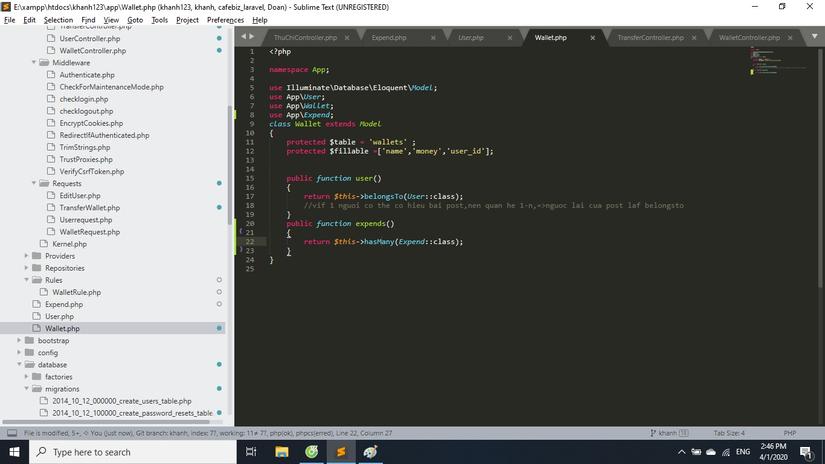The width and height of the screenshot is (825, 464).
Task: Switch to the ThuChiController.php tab
Action: [305, 37]
